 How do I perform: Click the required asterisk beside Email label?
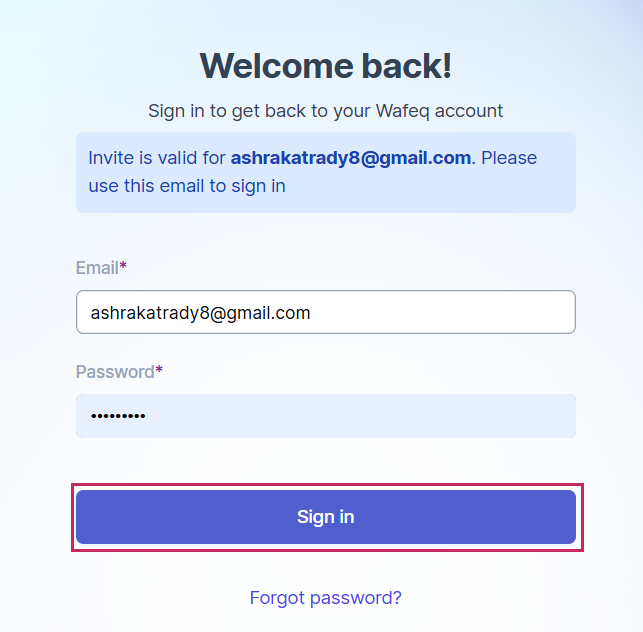[x=124, y=267]
